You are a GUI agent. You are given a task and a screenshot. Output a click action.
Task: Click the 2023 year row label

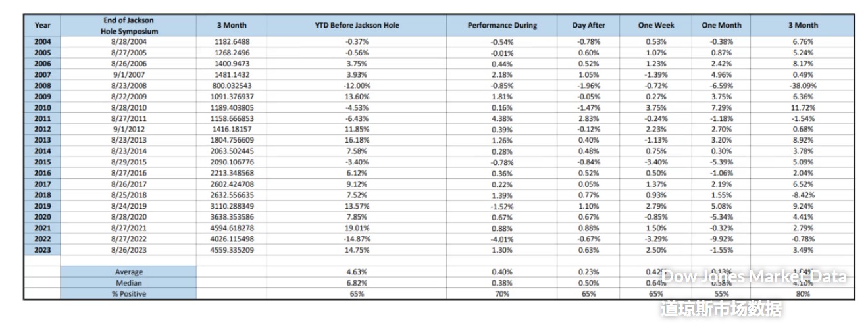click(42, 250)
